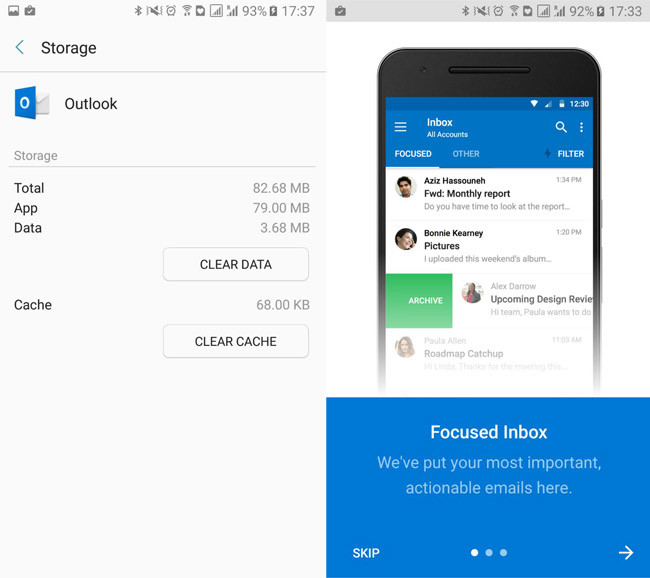Tap the battery icon beside 92%

point(600,11)
